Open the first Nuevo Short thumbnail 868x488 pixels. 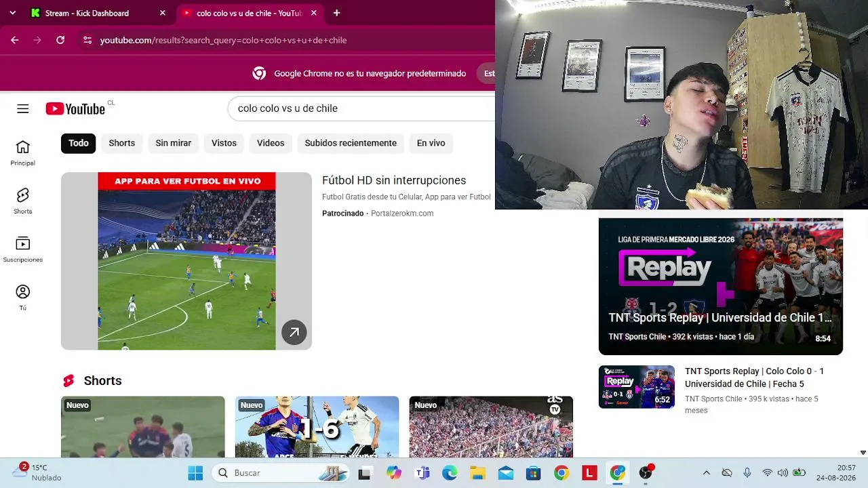pyautogui.click(x=143, y=427)
